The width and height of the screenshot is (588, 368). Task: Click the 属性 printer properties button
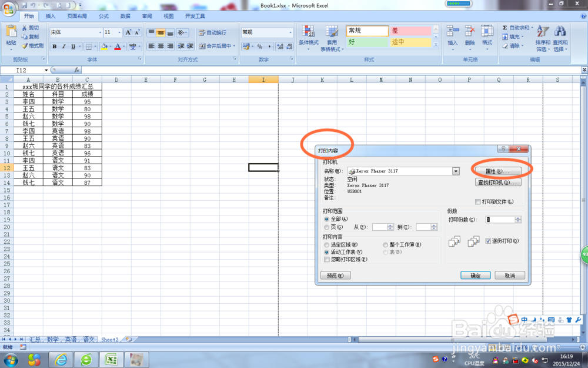(497, 171)
